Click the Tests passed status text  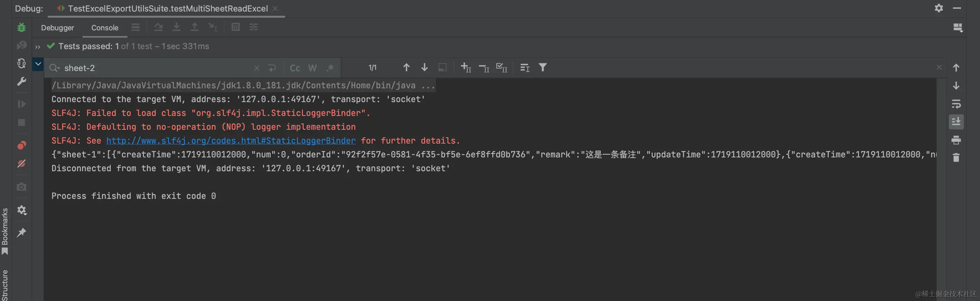pos(134,46)
